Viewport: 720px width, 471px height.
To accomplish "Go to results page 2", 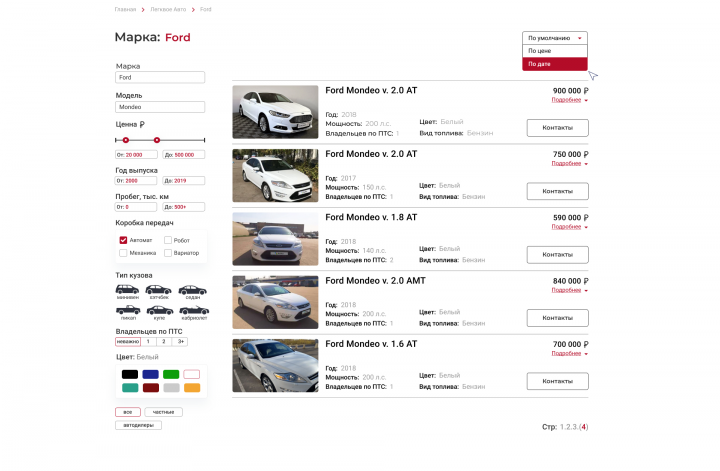I will (568, 427).
